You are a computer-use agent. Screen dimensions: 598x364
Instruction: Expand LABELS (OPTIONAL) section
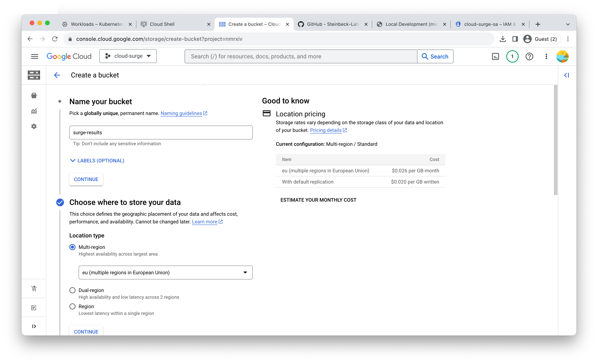pos(97,161)
